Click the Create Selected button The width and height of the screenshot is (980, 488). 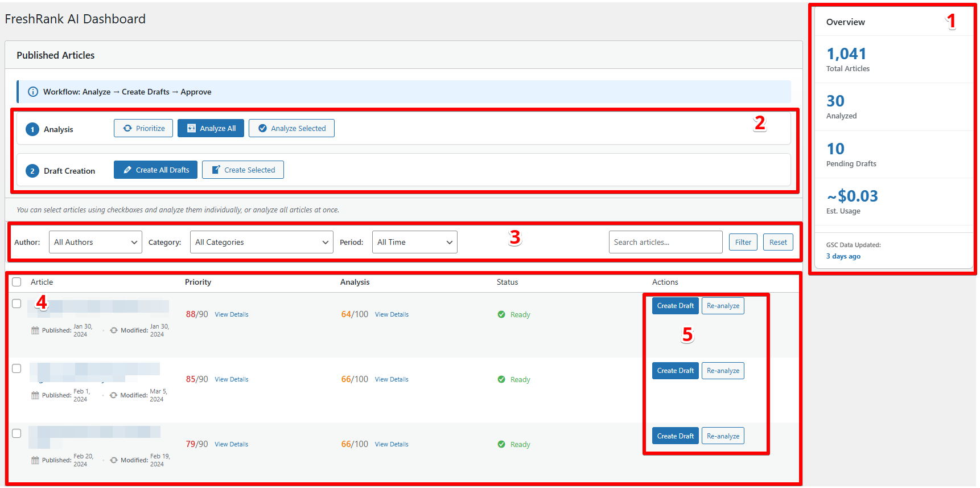pyautogui.click(x=243, y=170)
